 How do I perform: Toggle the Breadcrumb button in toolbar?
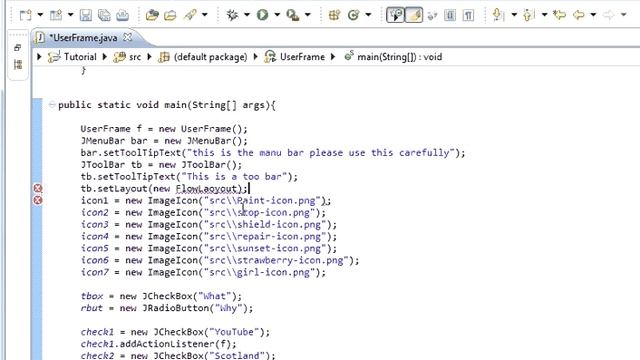[x=395, y=15]
